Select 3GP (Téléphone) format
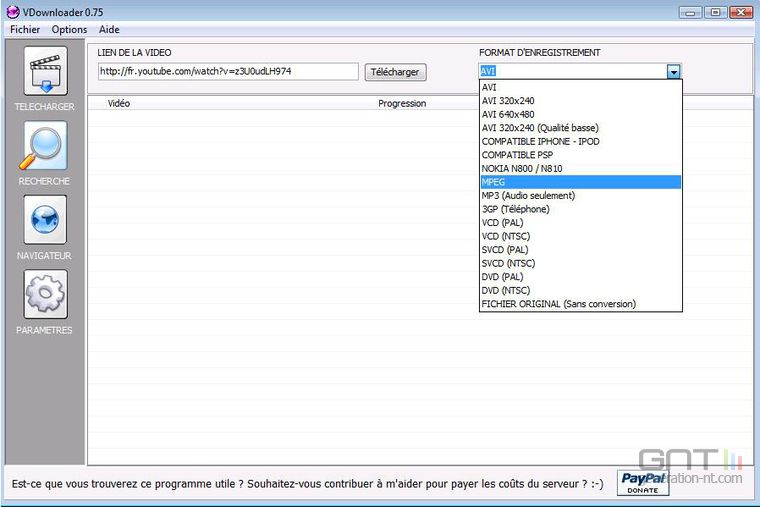Image resolution: width=760 pixels, height=507 pixels. (581, 209)
